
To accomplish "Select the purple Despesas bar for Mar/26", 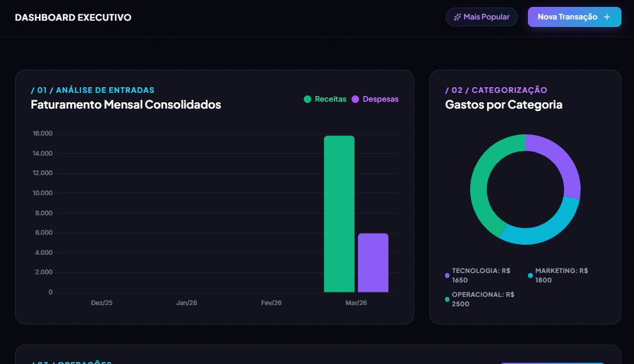I will [x=373, y=263].
